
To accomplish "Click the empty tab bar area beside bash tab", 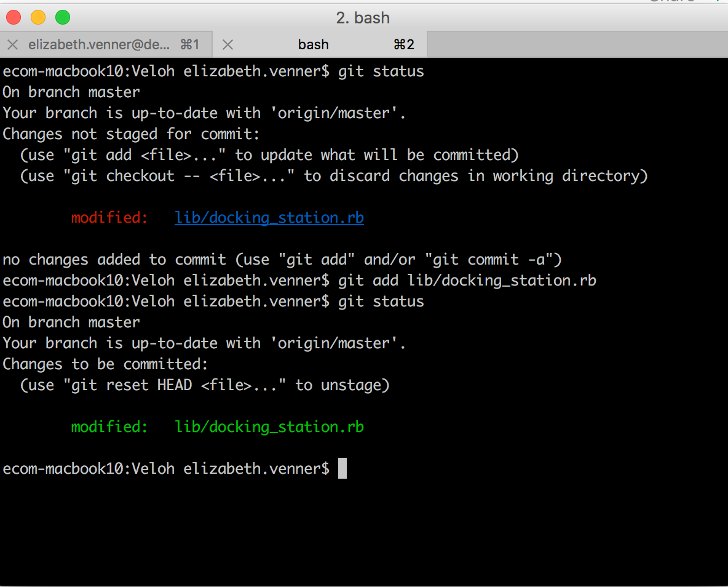I will tap(577, 45).
